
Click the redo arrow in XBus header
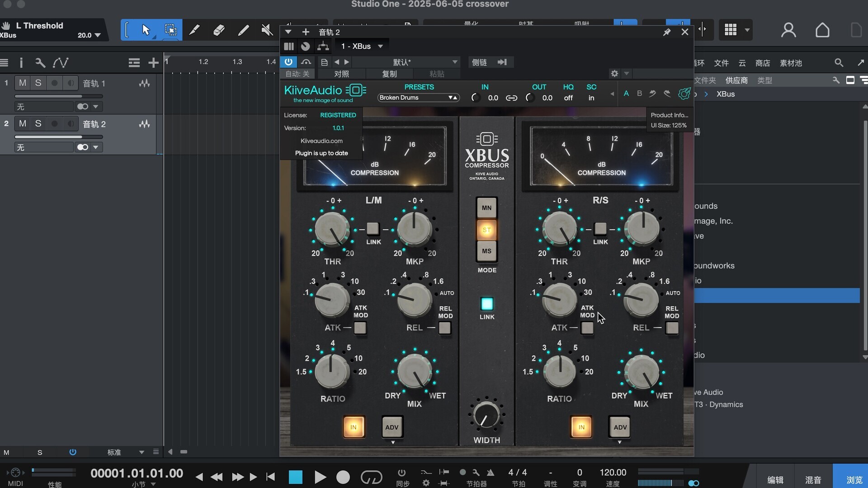tap(667, 94)
